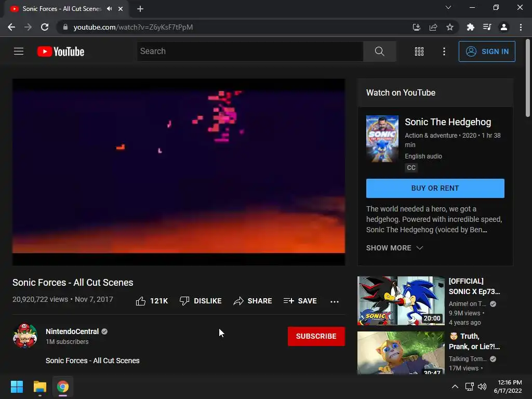Open tab search dropdown arrow

pyautogui.click(x=448, y=7)
